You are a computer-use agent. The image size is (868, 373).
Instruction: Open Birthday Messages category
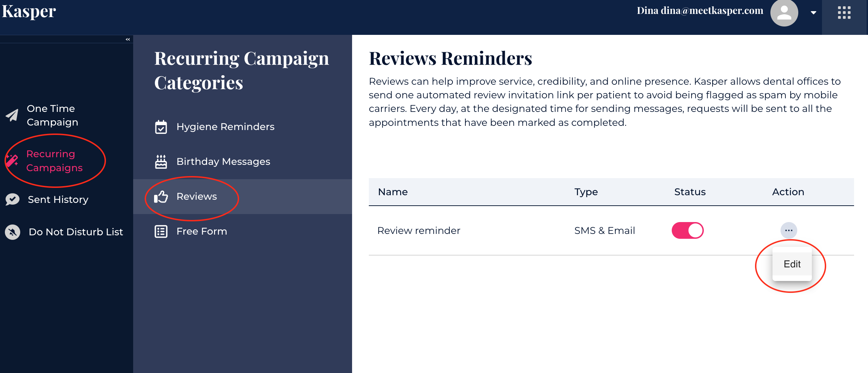tap(223, 162)
